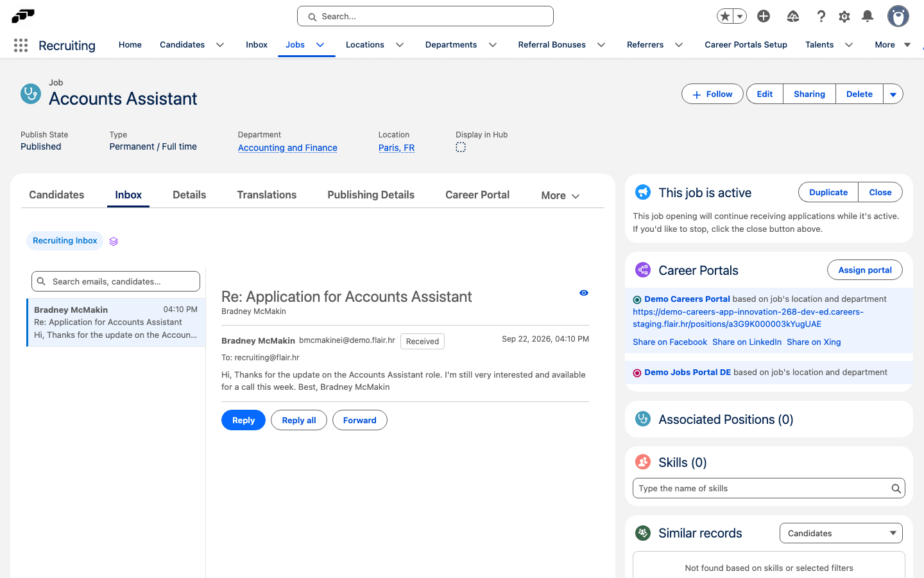Click the Forward button

359,420
